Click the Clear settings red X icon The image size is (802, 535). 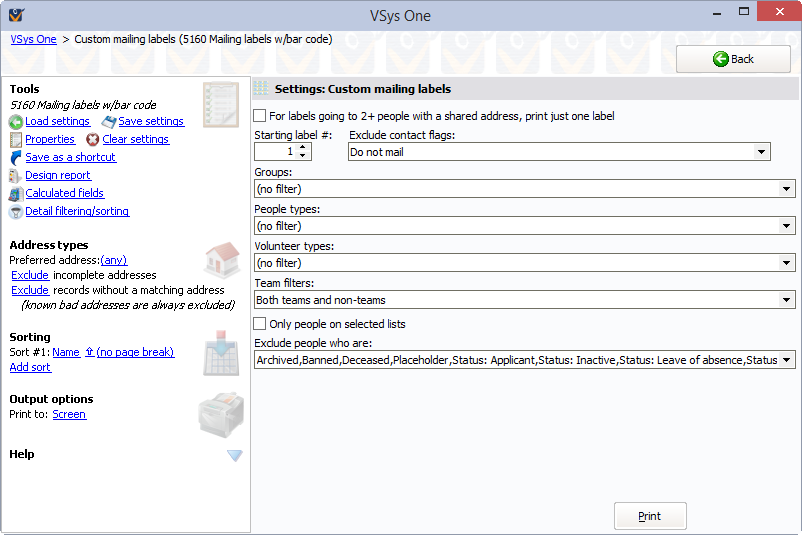click(93, 140)
